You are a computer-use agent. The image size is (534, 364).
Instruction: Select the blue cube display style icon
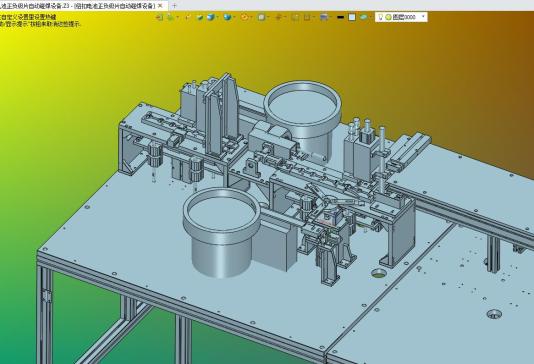pyautogui.click(x=211, y=17)
